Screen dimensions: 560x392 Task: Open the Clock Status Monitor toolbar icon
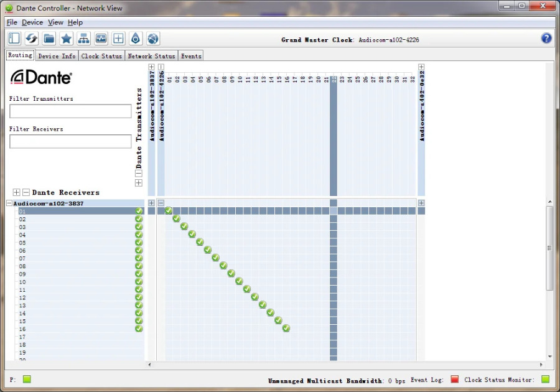(x=101, y=38)
